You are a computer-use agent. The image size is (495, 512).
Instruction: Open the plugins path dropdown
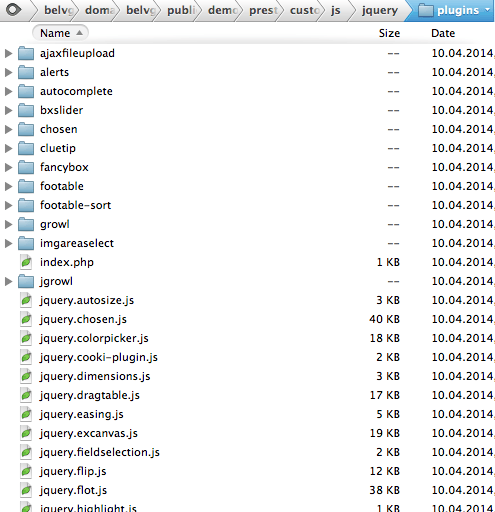pos(487,10)
